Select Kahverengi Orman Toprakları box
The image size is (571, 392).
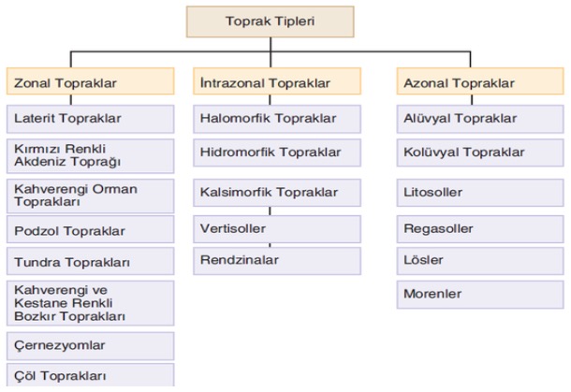click(90, 195)
